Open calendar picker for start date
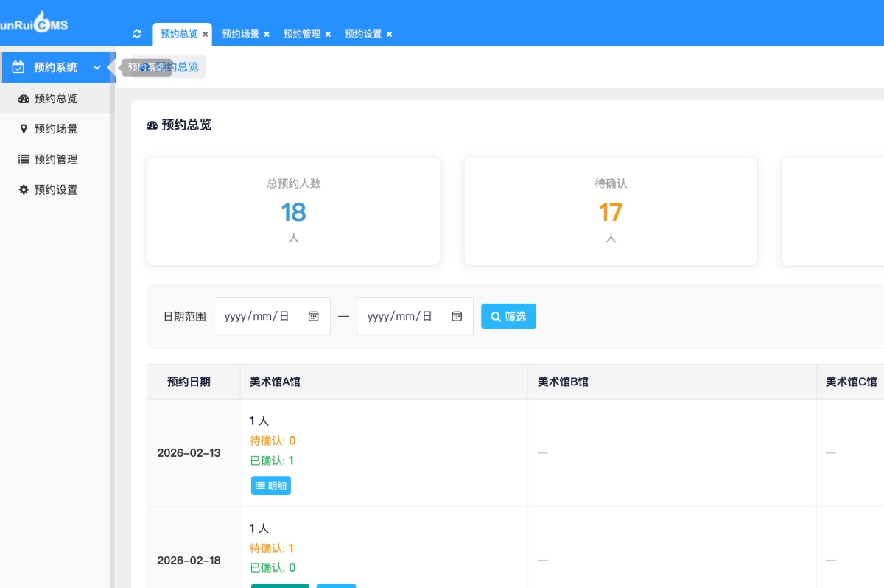The height and width of the screenshot is (588, 884). pyautogui.click(x=313, y=316)
